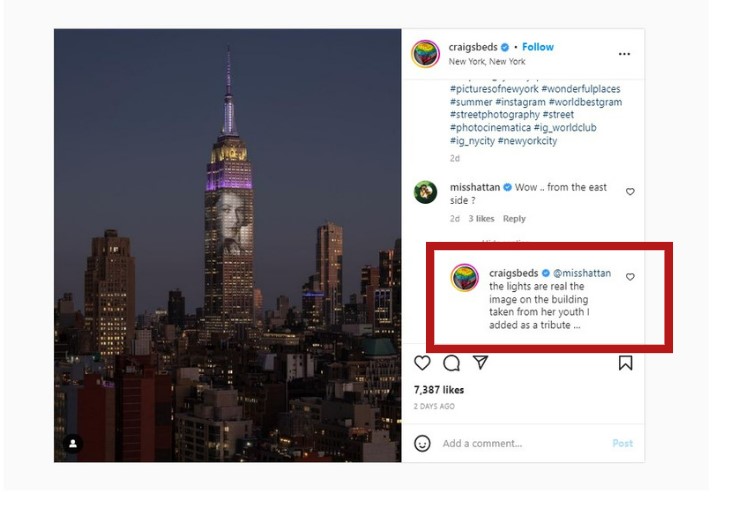Like craigsbeds' reply comment

tap(630, 277)
